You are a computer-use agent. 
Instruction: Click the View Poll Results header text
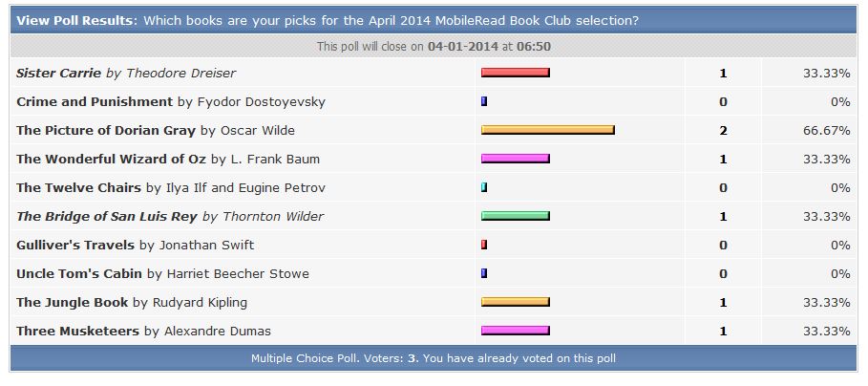click(x=76, y=20)
